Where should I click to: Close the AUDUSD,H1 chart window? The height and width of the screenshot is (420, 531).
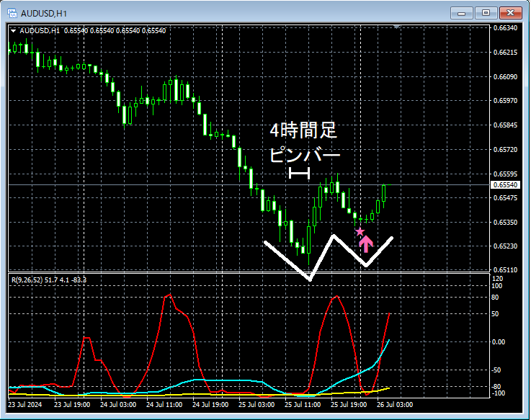click(510, 13)
